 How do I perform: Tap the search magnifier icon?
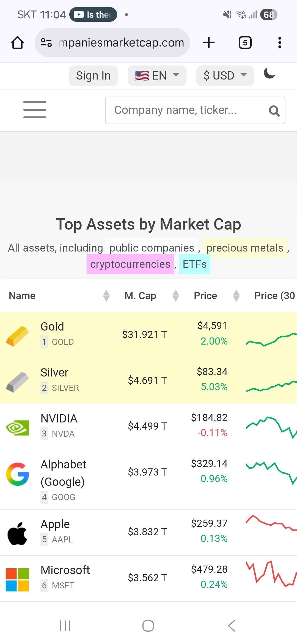[x=274, y=111]
